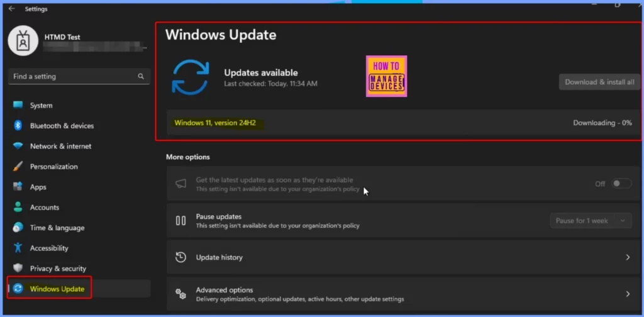
Task: Select Accounts in the sidebar
Action: [x=79, y=208]
